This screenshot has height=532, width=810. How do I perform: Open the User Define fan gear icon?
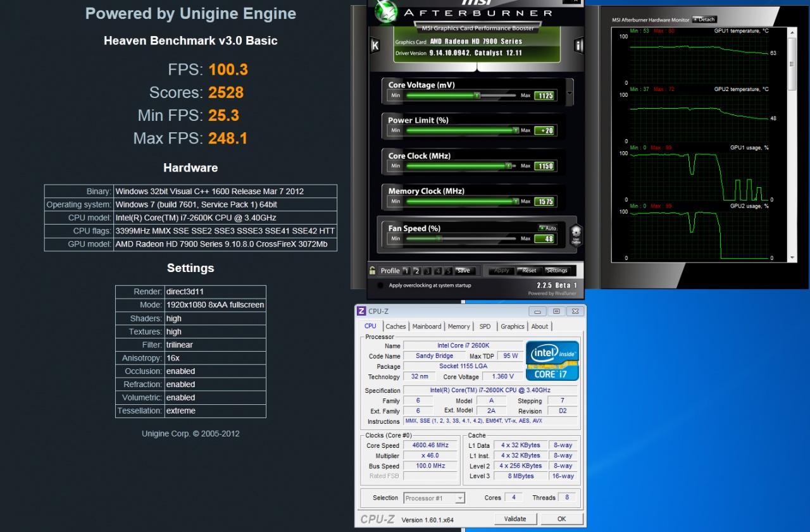click(x=575, y=234)
